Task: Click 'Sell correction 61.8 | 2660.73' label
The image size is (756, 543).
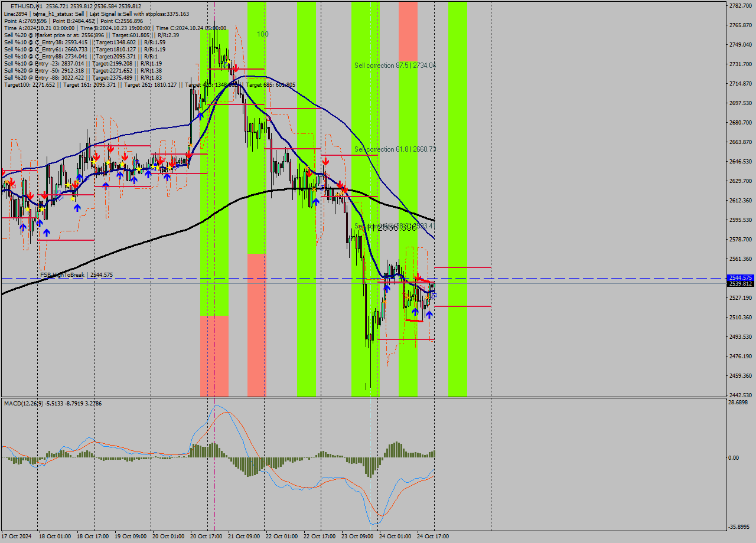Action: [x=395, y=149]
